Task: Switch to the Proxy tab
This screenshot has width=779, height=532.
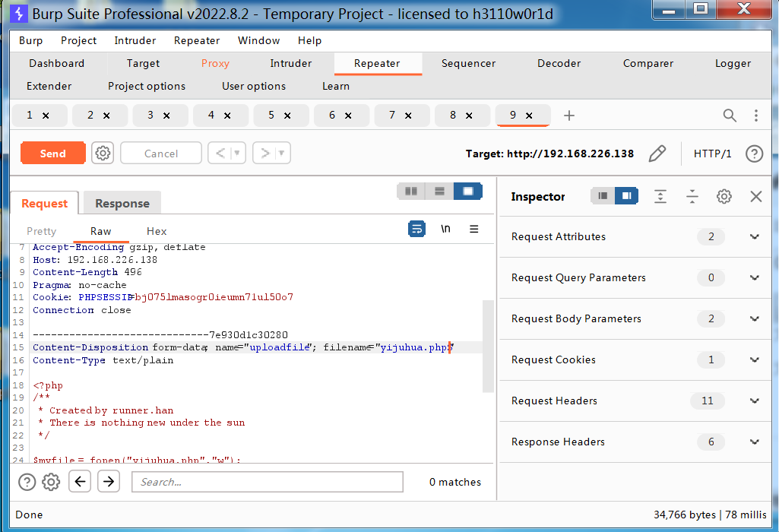Action: coord(215,64)
